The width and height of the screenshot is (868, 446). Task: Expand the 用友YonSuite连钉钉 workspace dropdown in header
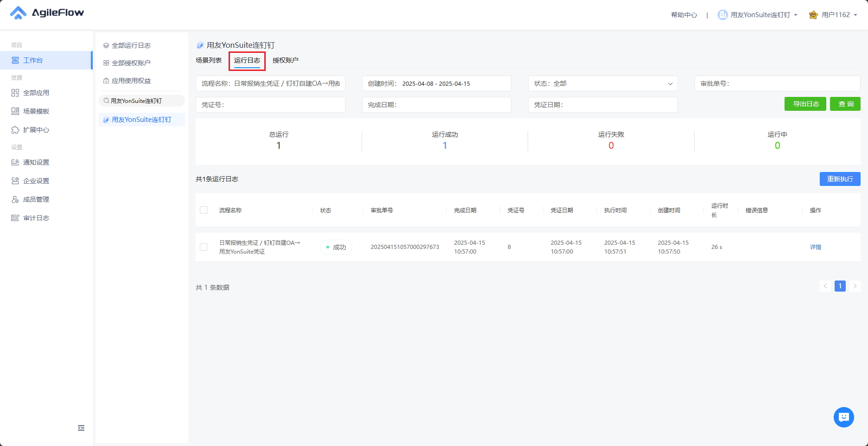796,15
